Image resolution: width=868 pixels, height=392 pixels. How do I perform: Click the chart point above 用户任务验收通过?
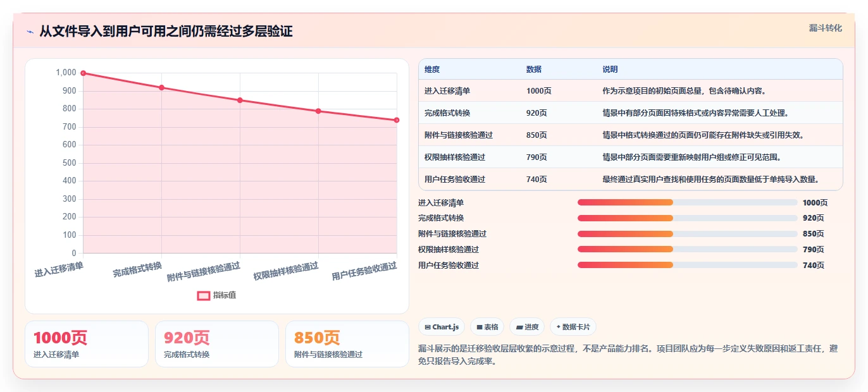[397, 120]
